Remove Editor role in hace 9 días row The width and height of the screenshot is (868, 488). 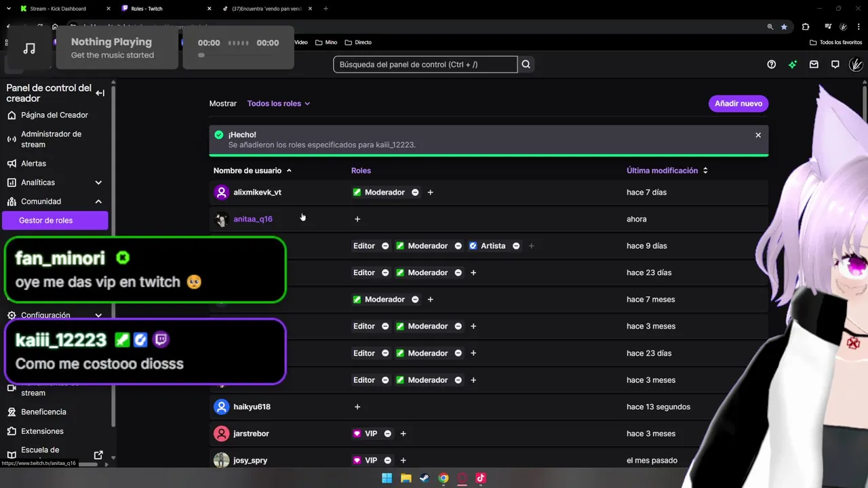click(385, 246)
